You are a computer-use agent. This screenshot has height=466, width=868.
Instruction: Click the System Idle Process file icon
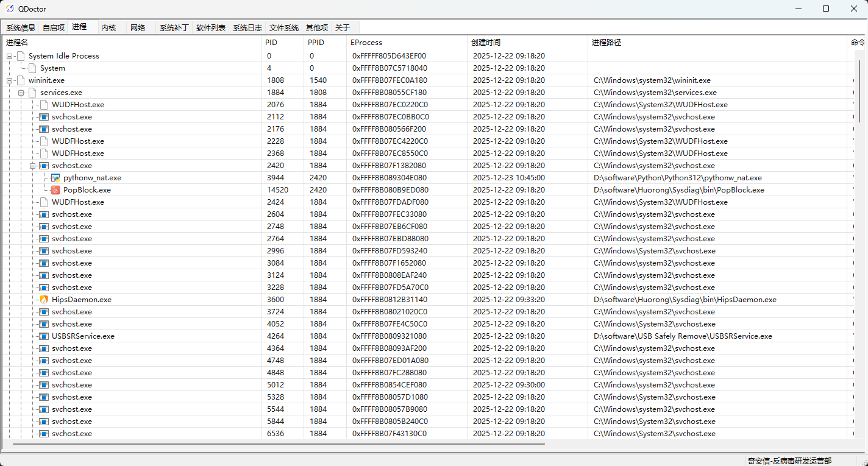tap(21, 56)
